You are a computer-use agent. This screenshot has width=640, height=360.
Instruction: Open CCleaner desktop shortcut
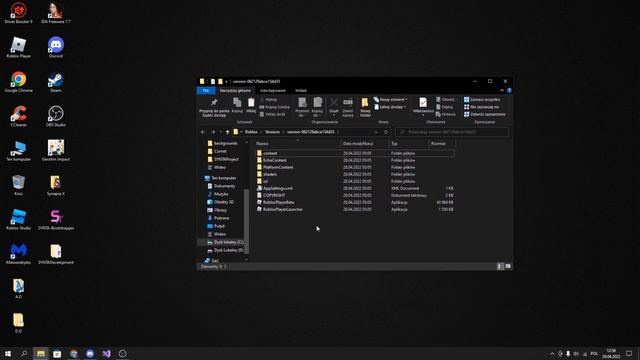[18, 116]
